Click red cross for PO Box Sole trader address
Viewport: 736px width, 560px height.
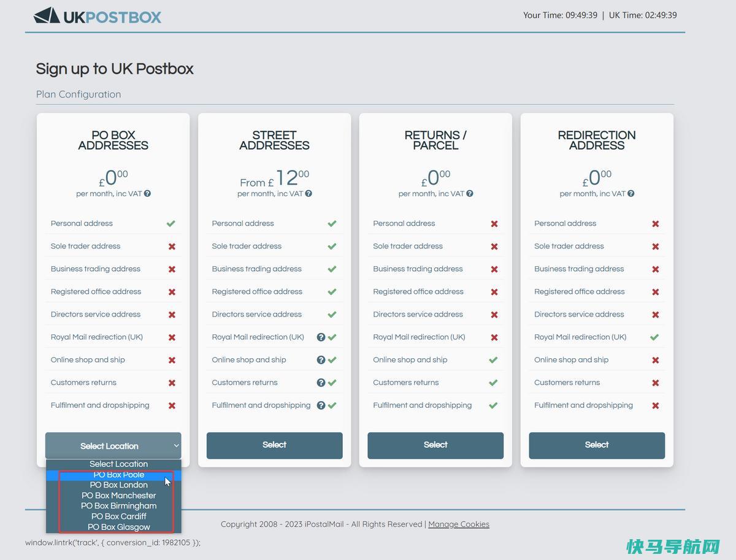pos(172,247)
